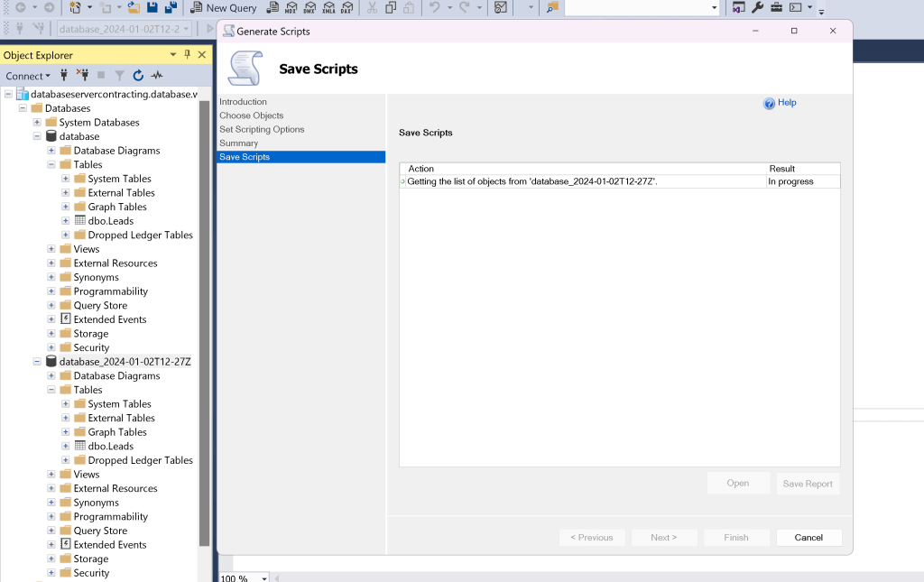924x582 pixels.
Task: Click the Find in Files folder icon
Action: [552, 7]
